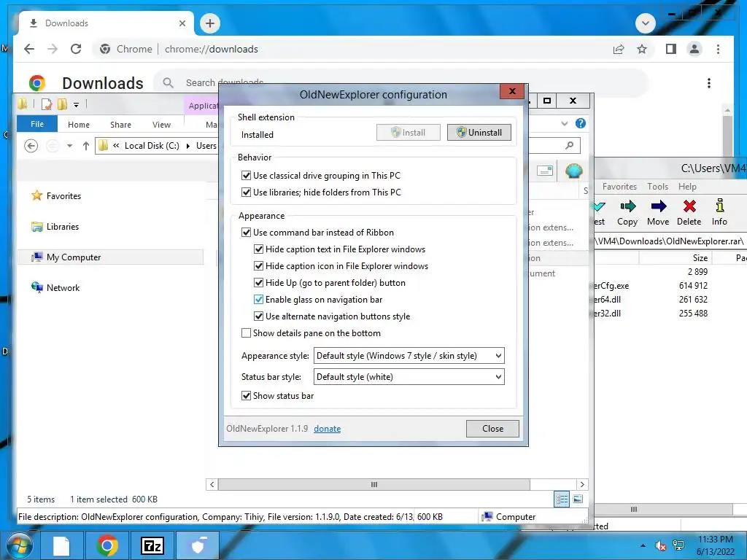Open Chrome profile avatar
Image resolution: width=747 pixels, height=560 pixels.
tap(694, 49)
